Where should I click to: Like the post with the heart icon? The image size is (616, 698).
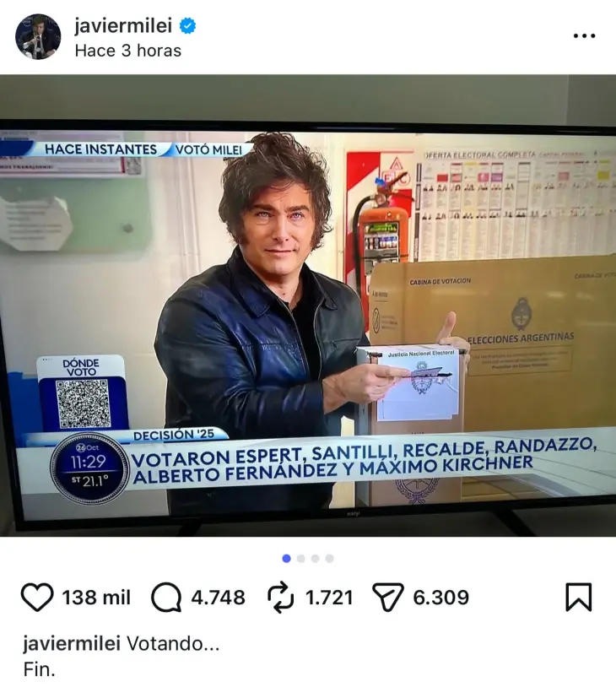point(37,597)
